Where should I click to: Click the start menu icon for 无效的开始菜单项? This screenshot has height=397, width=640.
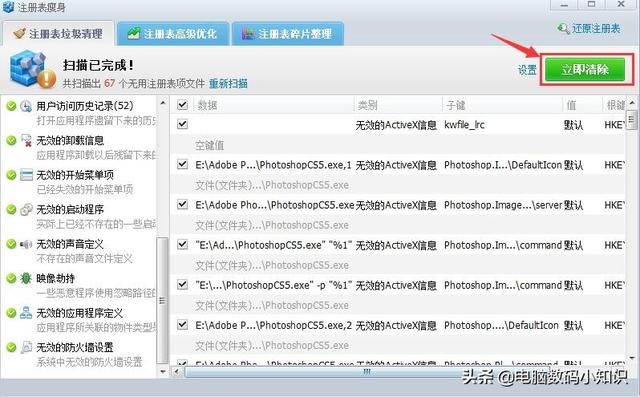coord(26,175)
